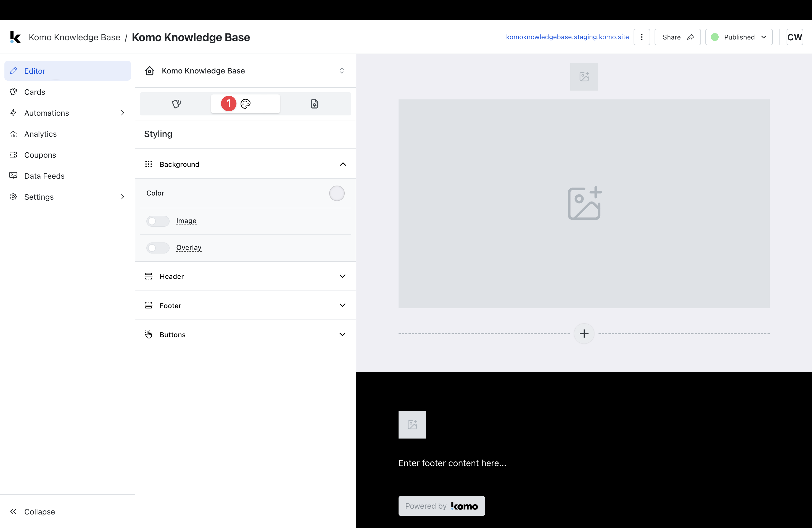The height and width of the screenshot is (528, 812).
Task: Open the komoknowledgebase.staging.komo.site link
Action: coord(567,37)
